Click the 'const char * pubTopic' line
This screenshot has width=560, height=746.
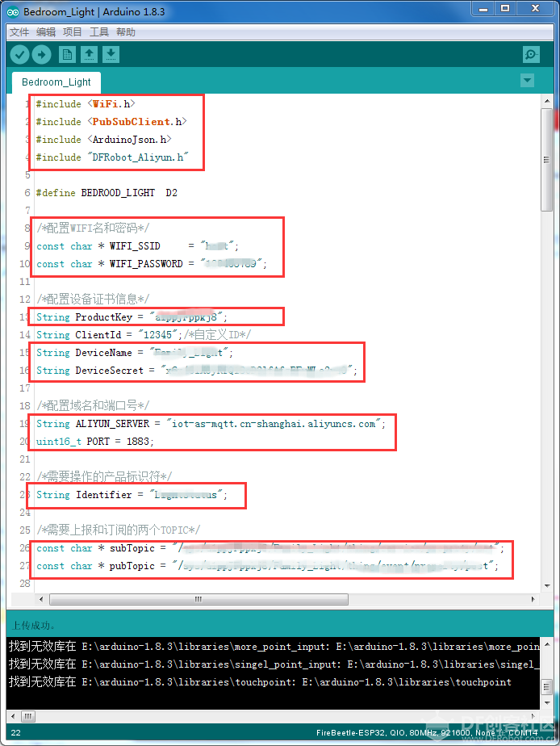(x=268, y=566)
